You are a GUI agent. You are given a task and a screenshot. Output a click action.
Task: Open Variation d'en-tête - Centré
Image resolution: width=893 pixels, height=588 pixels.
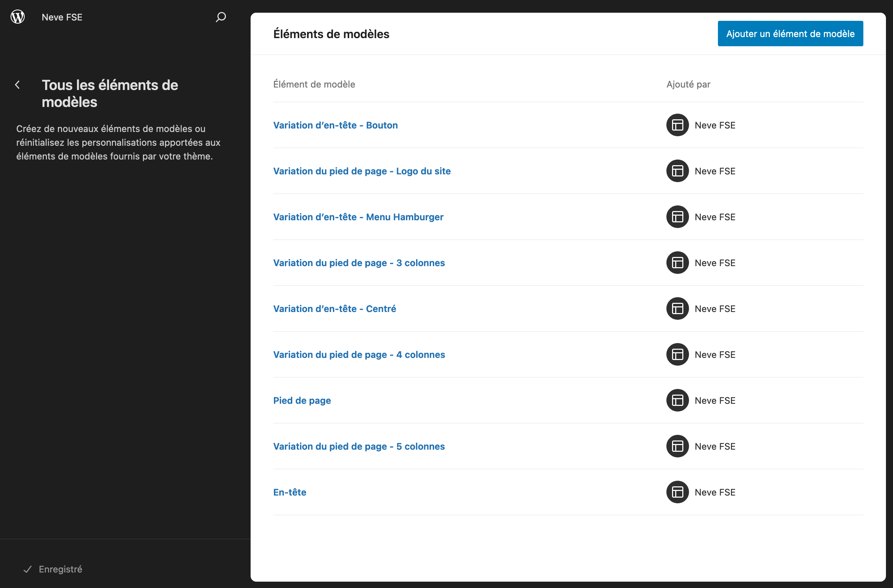[334, 309]
